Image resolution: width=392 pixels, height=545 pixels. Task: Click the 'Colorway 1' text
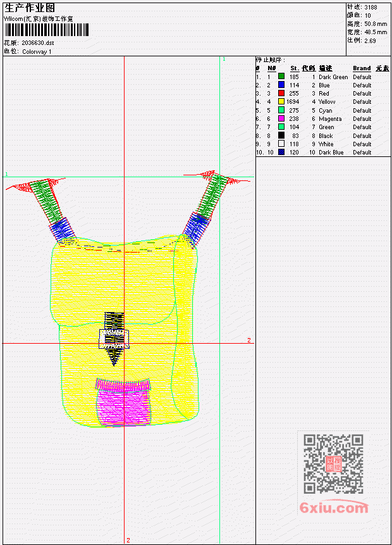tap(37, 51)
